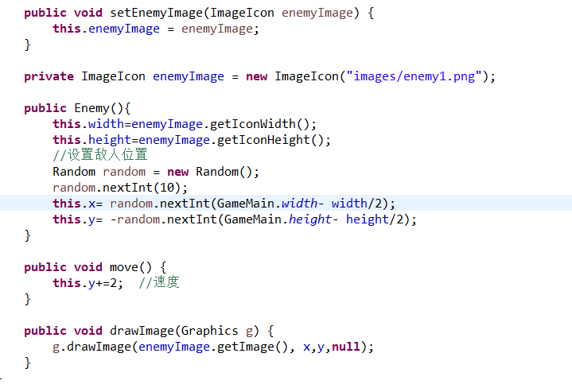
Task: Click the //速度 comment
Action: point(159,282)
